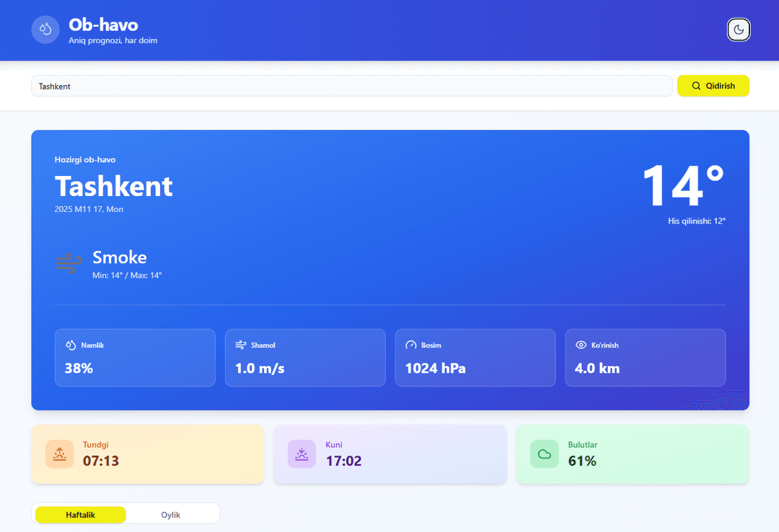This screenshot has width=779, height=532.
Task: Switch to the Oylik forecast tab
Action: (172, 514)
